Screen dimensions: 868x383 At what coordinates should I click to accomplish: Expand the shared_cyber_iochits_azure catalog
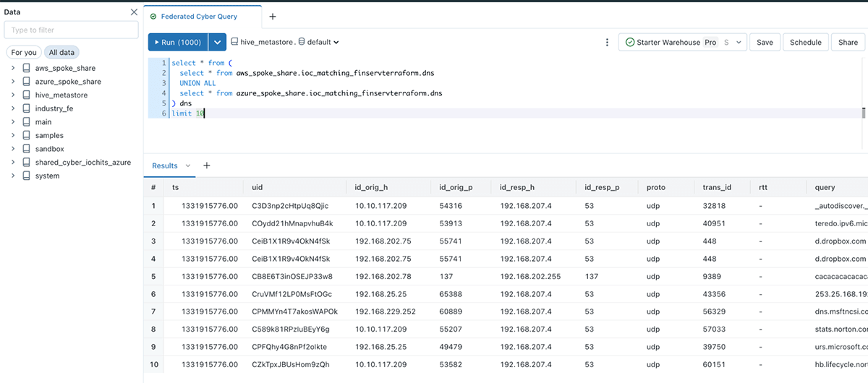pyautogui.click(x=13, y=163)
